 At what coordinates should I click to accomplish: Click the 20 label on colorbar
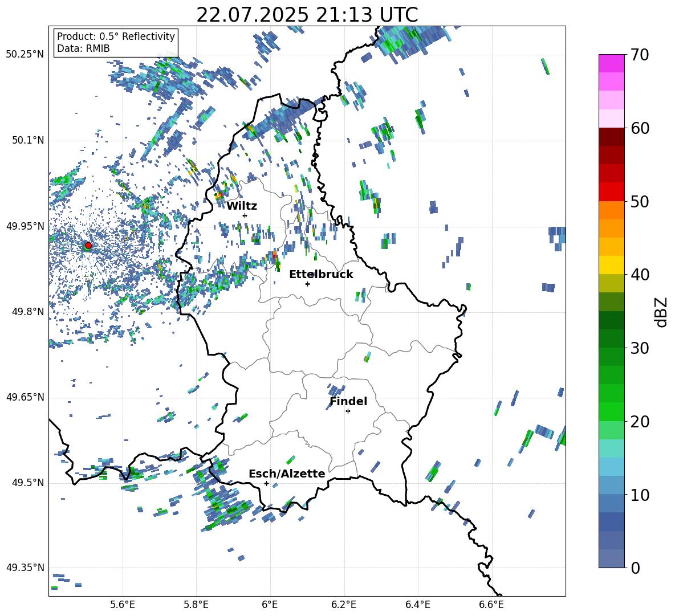pos(640,421)
